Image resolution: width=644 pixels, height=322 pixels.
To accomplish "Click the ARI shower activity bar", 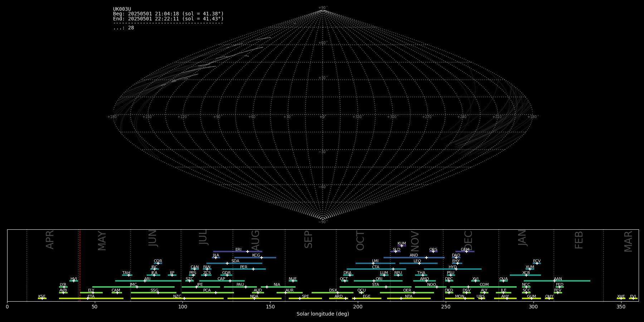I will 148,281.
